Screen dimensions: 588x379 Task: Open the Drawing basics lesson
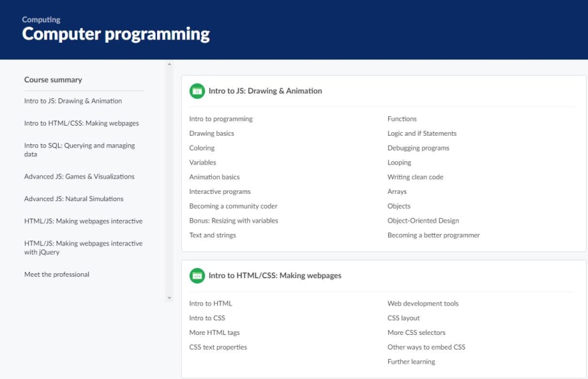pyautogui.click(x=212, y=133)
